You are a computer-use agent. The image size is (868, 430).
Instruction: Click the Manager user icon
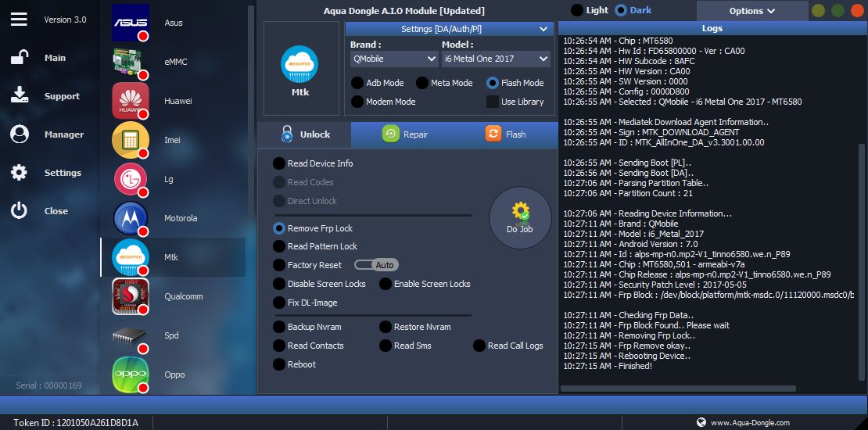(x=20, y=134)
